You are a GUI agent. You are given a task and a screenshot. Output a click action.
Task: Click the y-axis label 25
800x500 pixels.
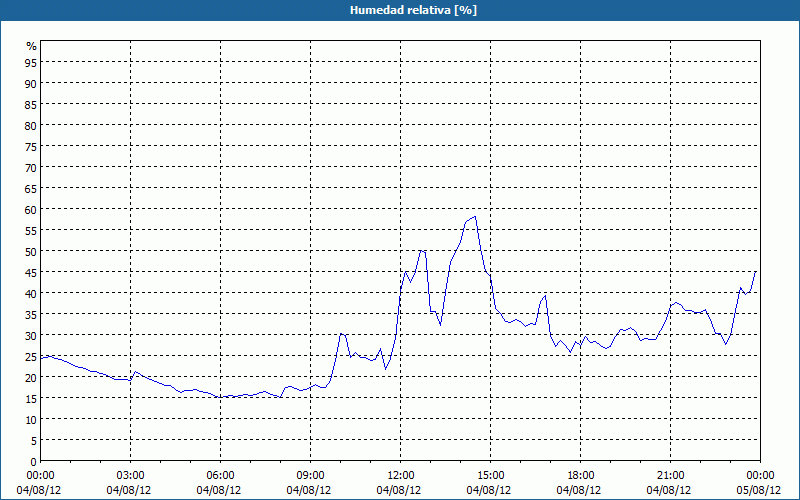[31, 356]
